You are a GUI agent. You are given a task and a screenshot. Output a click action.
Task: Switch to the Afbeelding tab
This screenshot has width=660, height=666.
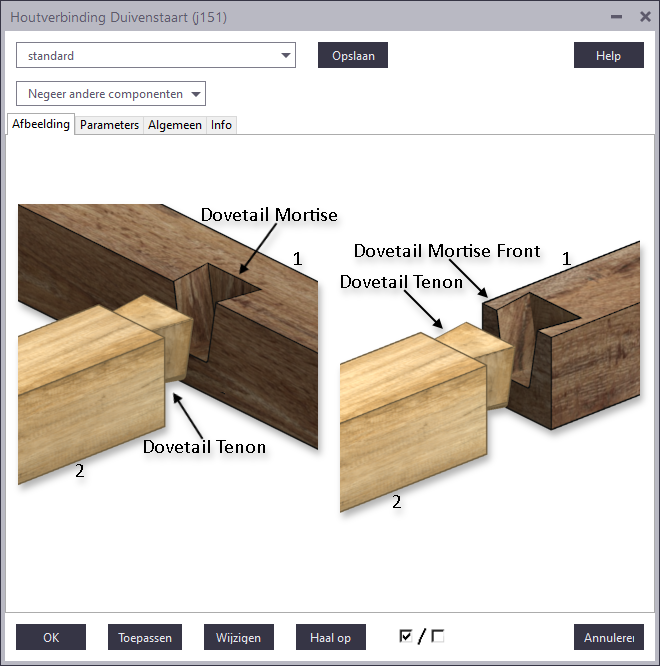point(41,125)
